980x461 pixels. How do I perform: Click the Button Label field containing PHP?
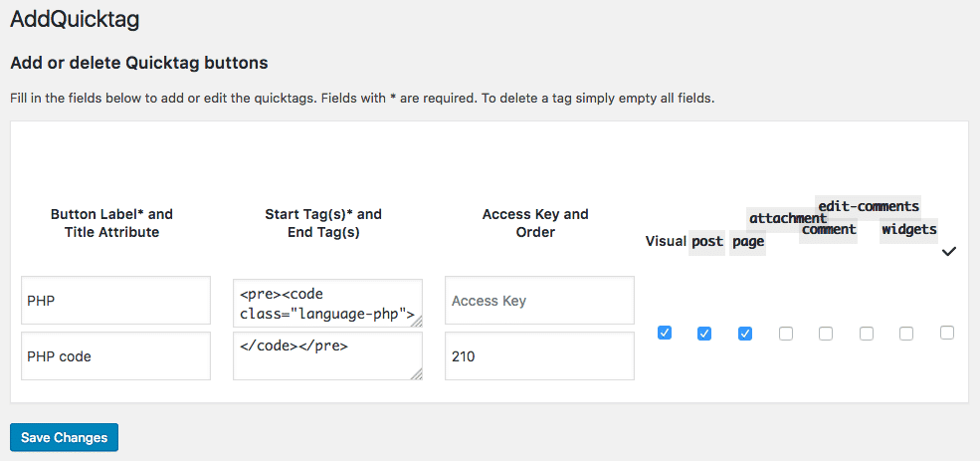tap(115, 301)
